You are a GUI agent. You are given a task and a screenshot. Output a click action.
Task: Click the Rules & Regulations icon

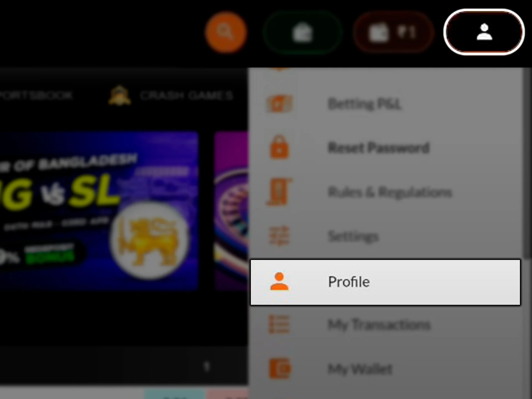[x=278, y=192]
